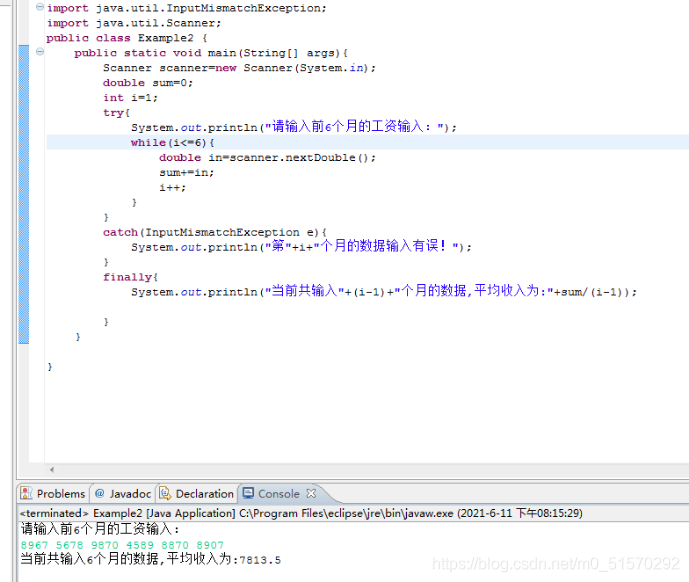Select the Console tab
689x582 pixels.
tap(278, 494)
